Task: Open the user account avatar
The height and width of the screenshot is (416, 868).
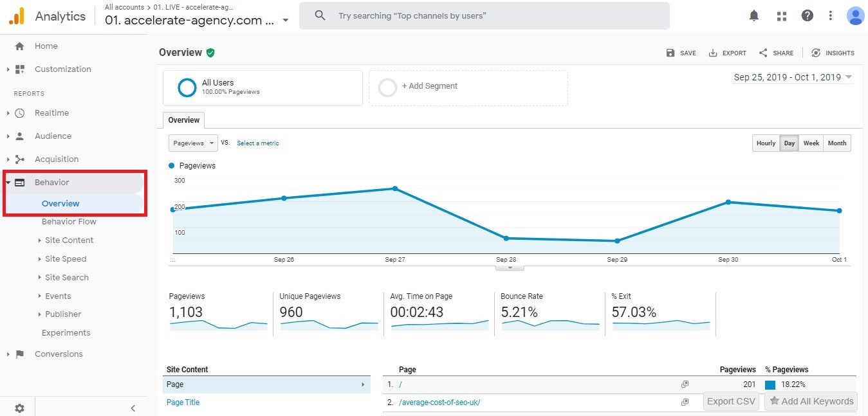Action: 855,16
